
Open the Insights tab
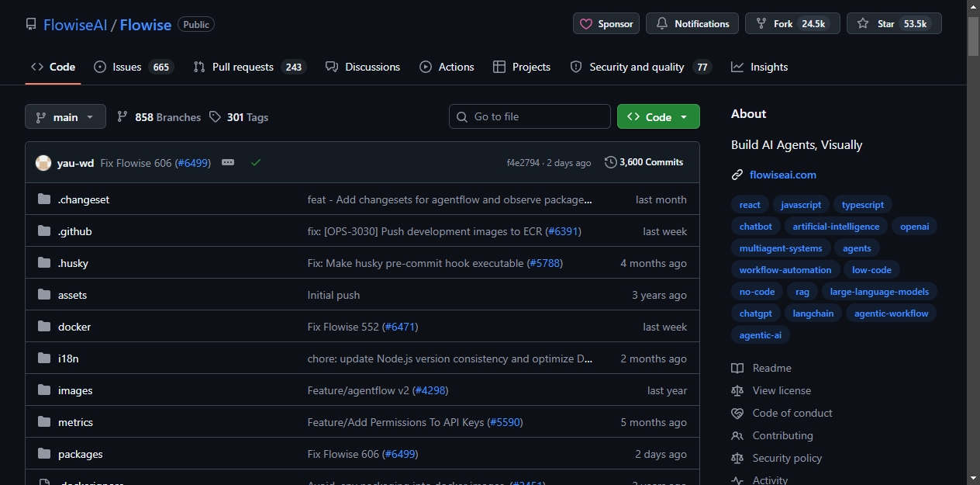click(759, 67)
